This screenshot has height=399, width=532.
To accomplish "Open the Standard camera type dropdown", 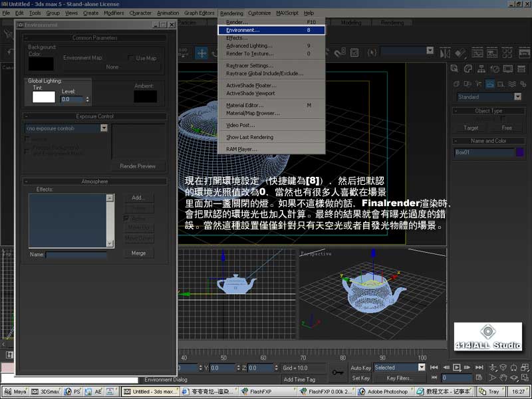I will (x=517, y=96).
